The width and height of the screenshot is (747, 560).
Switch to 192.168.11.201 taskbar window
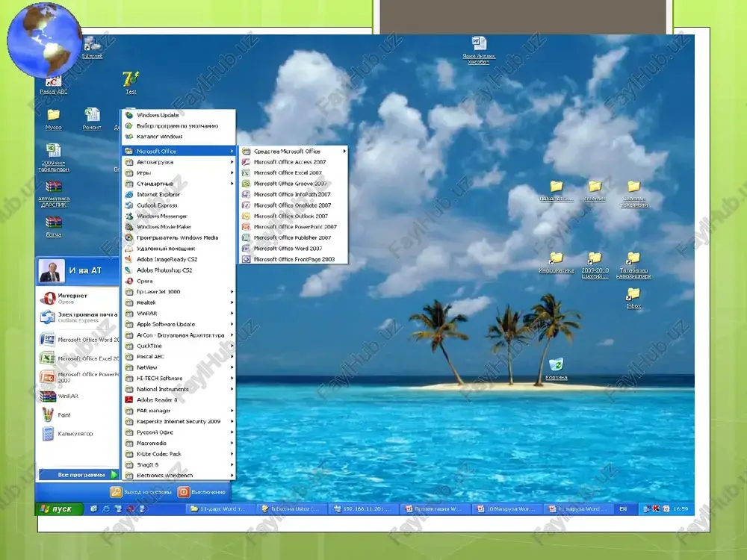pos(362,509)
